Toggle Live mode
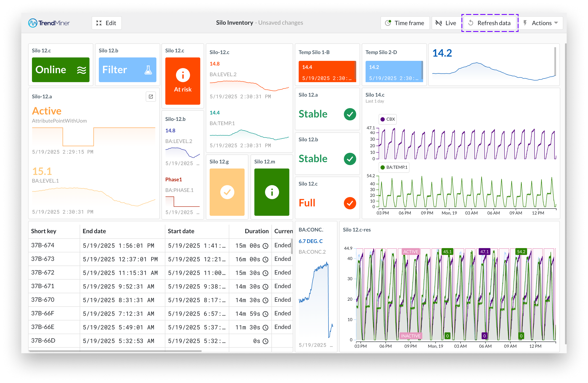 tap(446, 23)
